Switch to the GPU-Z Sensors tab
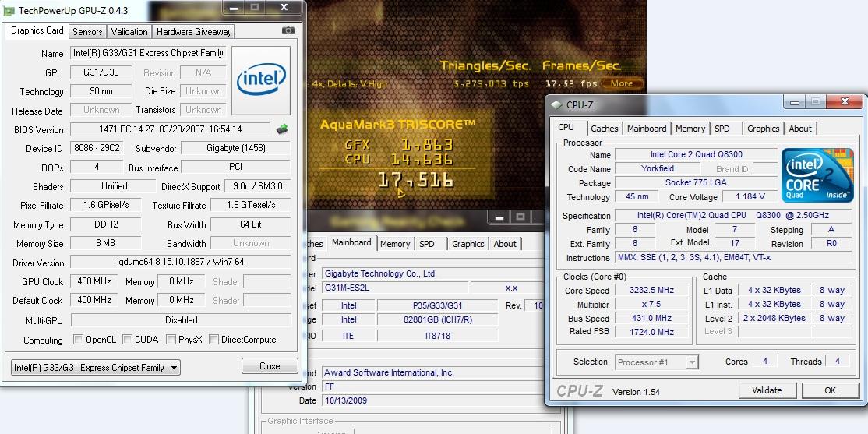The image size is (868, 434). [87, 31]
